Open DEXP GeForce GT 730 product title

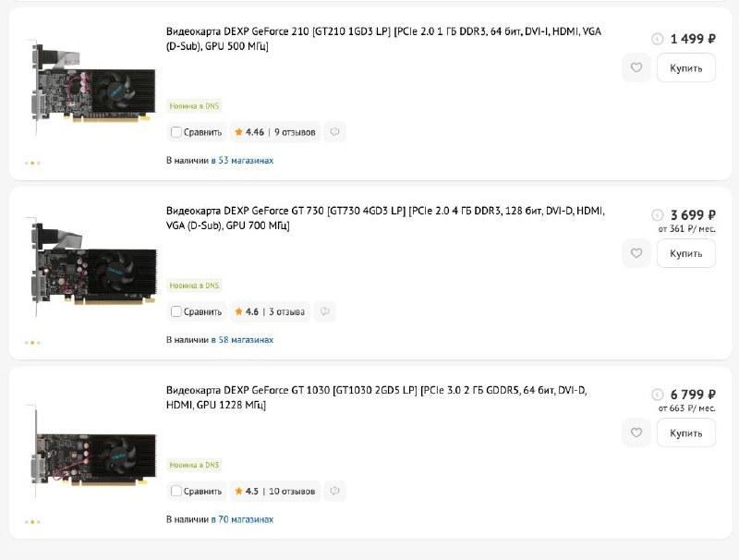click(x=385, y=218)
